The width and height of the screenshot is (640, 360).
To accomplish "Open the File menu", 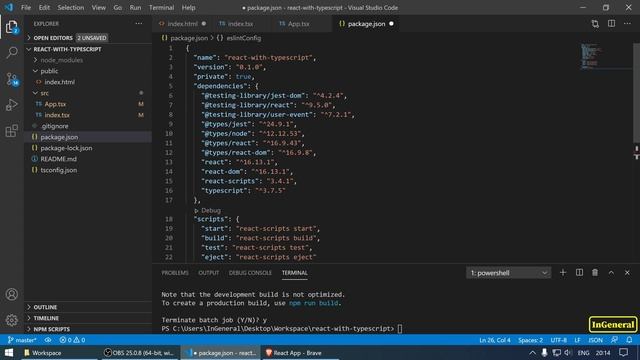I will pos(26,8).
